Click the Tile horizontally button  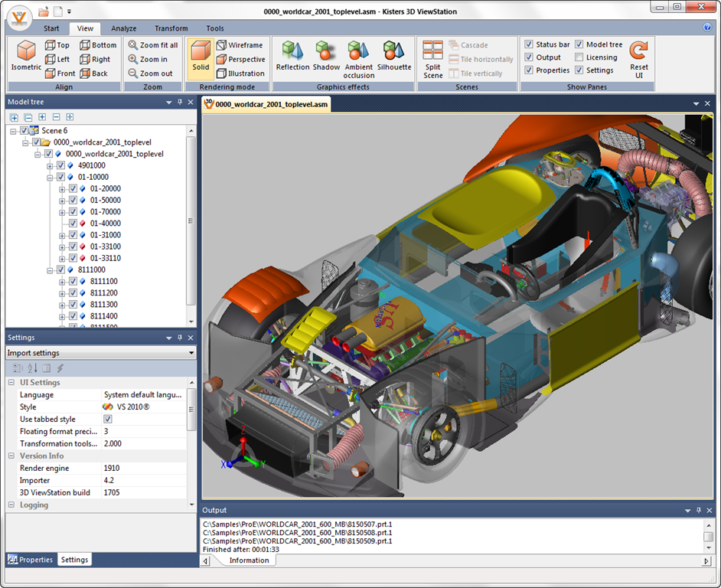(x=481, y=60)
